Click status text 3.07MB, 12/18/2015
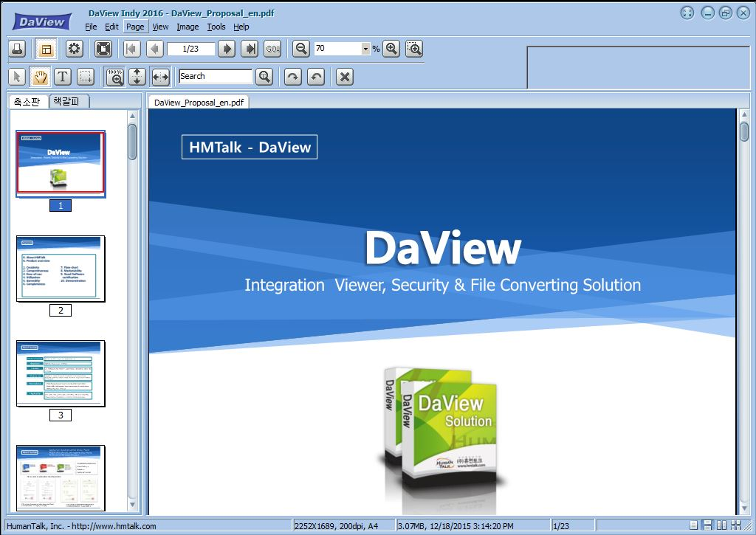 pyautogui.click(x=455, y=526)
